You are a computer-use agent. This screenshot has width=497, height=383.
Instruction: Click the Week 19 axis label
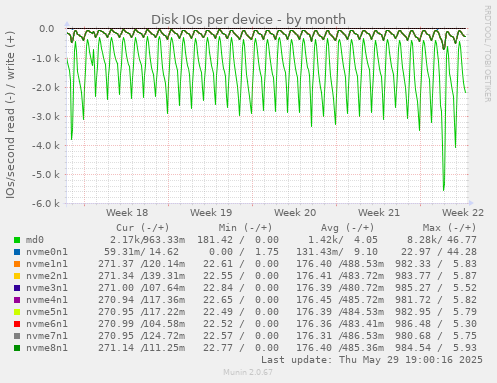[211, 213]
